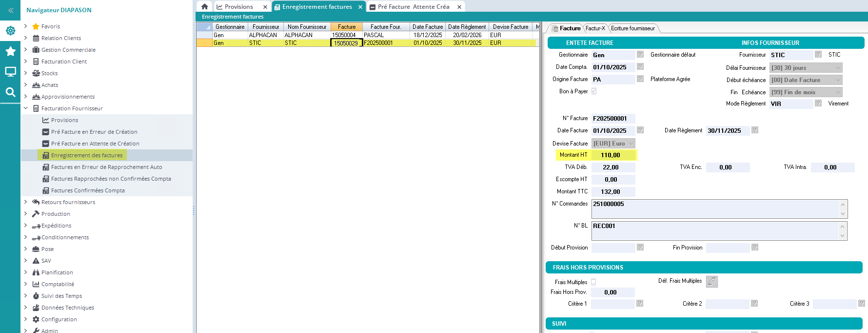
Task: Expand the Comptabilité tree node
Action: 25,284
